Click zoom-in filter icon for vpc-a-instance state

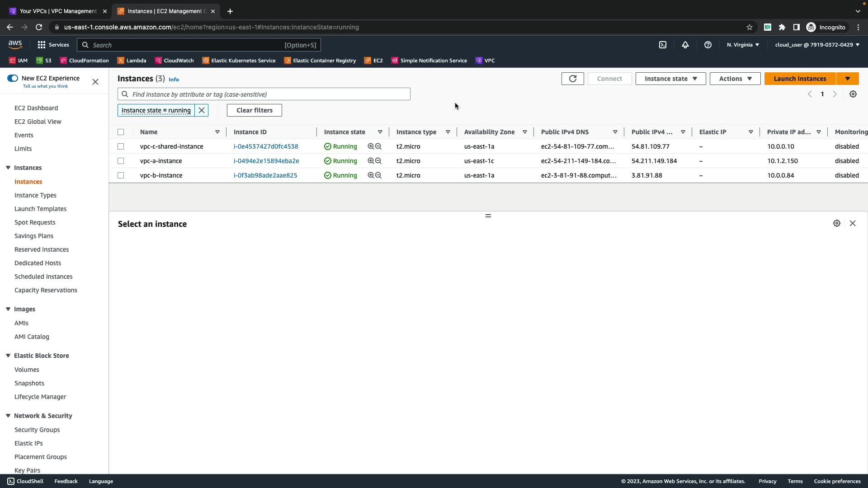(371, 161)
